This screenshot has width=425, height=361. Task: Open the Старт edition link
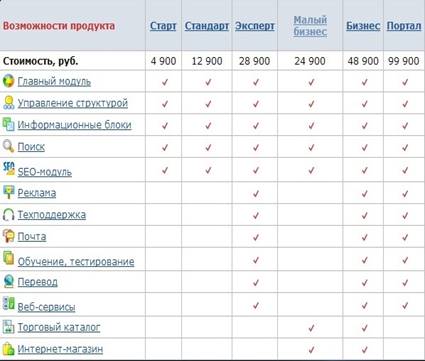coord(163,26)
